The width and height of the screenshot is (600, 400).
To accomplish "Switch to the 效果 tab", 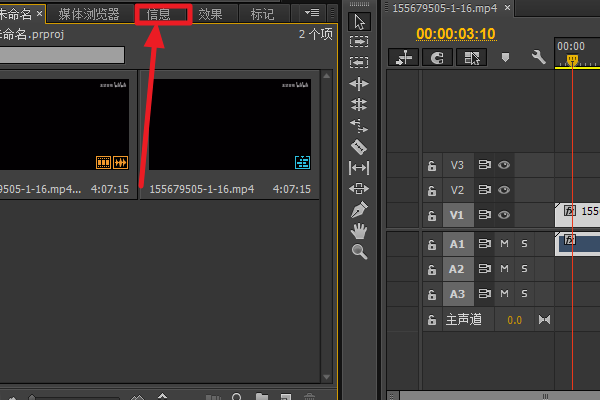I will 210,14.
